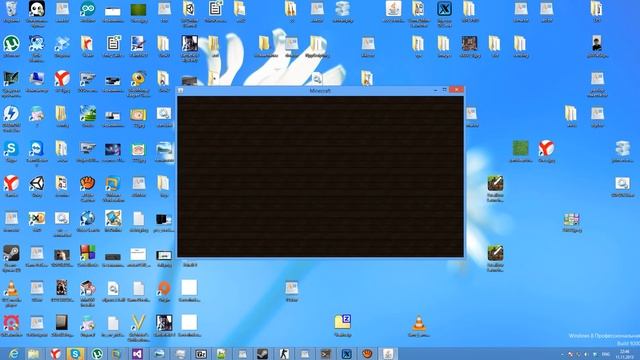Open Visual Studio from the taskbar
Screen dimensions: 640x360
tap(138, 354)
